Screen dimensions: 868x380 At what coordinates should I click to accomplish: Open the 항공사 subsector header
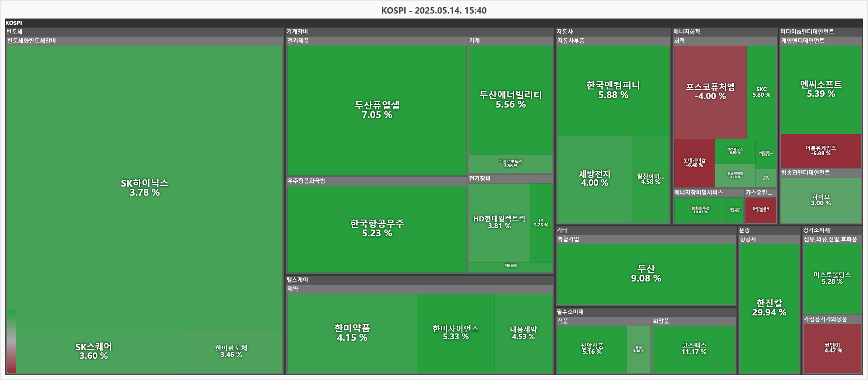769,239
